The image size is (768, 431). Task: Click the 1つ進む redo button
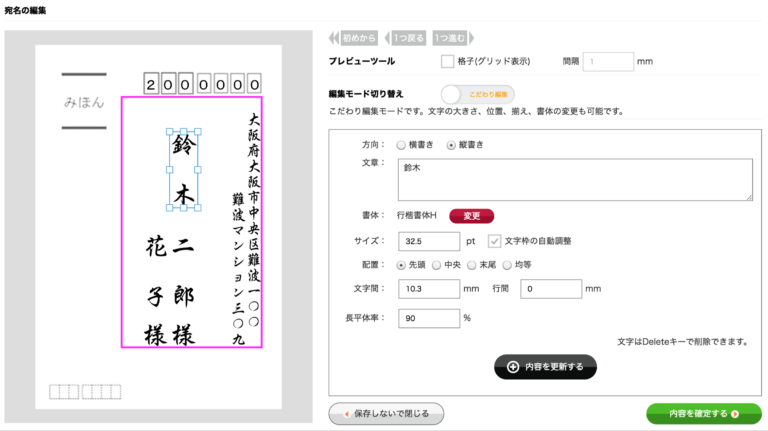tap(450, 38)
